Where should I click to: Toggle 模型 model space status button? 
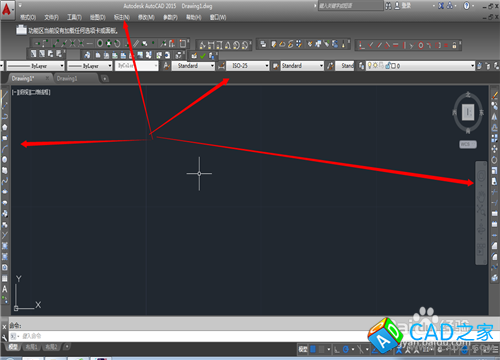(303, 349)
